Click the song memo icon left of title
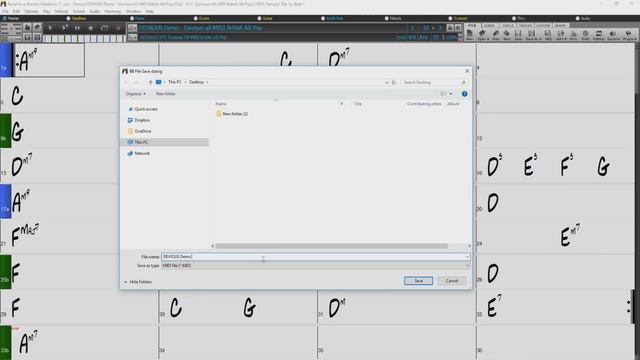 tap(132, 28)
